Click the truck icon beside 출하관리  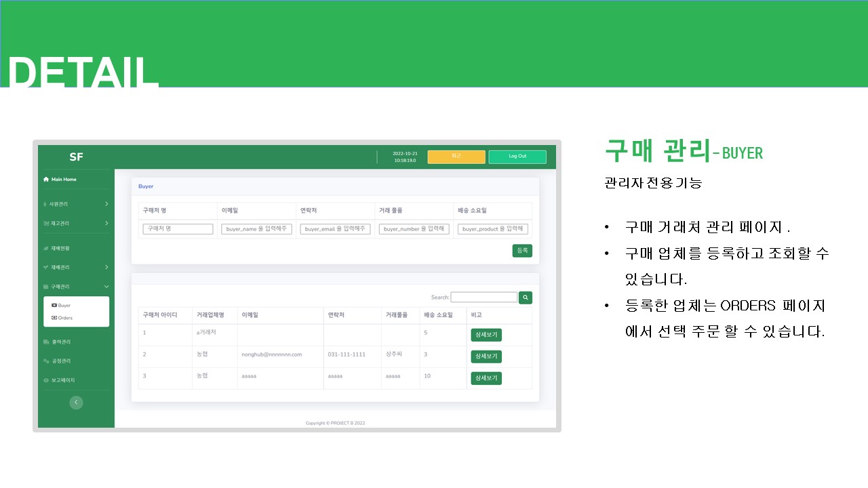(x=46, y=342)
